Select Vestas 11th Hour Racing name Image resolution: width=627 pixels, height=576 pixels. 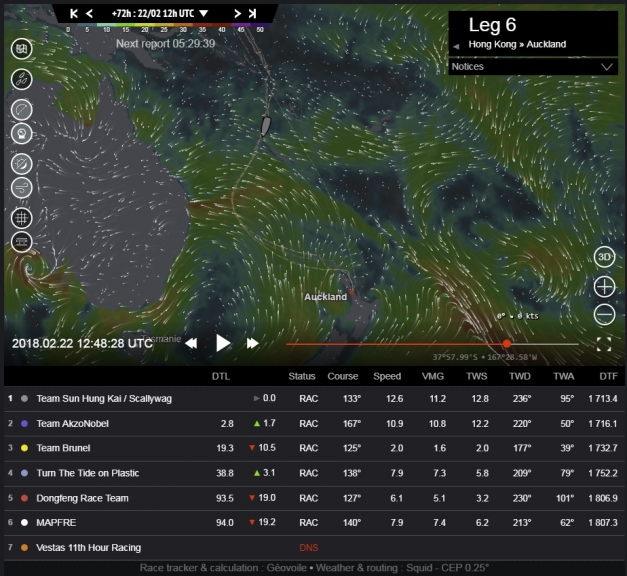pos(88,548)
